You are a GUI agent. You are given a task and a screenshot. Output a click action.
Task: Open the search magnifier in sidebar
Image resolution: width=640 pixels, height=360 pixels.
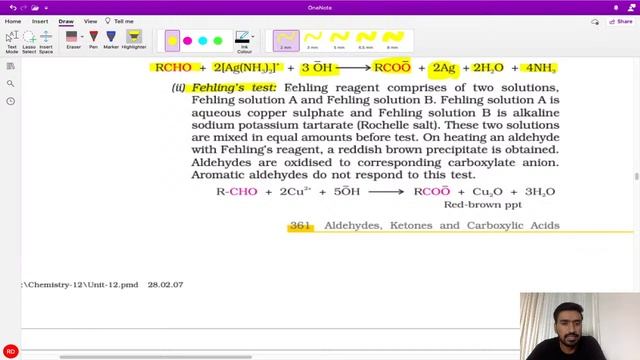pyautogui.click(x=11, y=84)
